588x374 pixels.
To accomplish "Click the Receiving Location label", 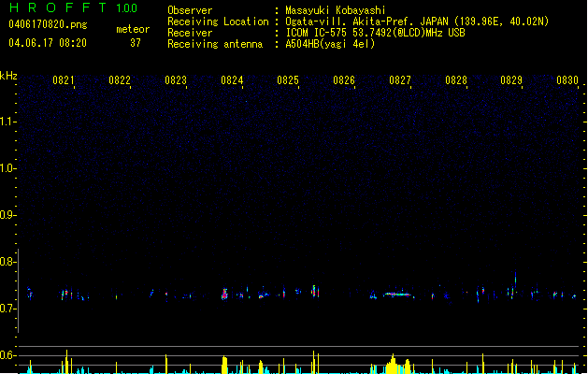I will 218,22.
